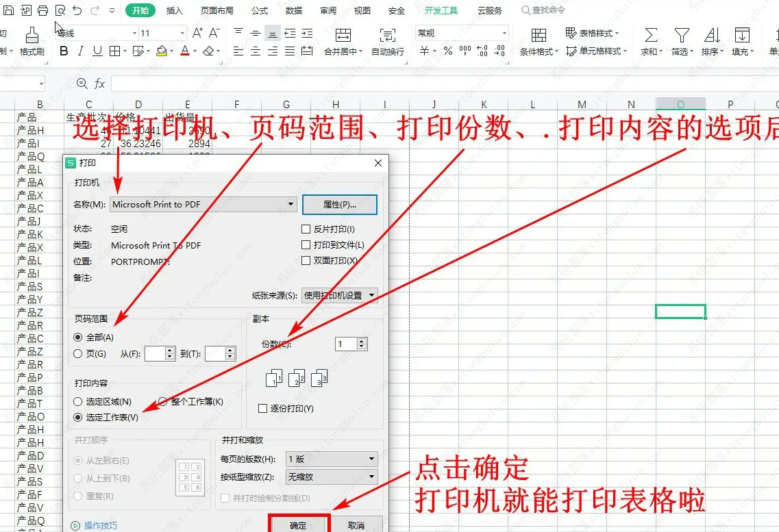Screen dimensions: 779x532
Task: Confirm printing with the OK button
Action: tap(298, 525)
